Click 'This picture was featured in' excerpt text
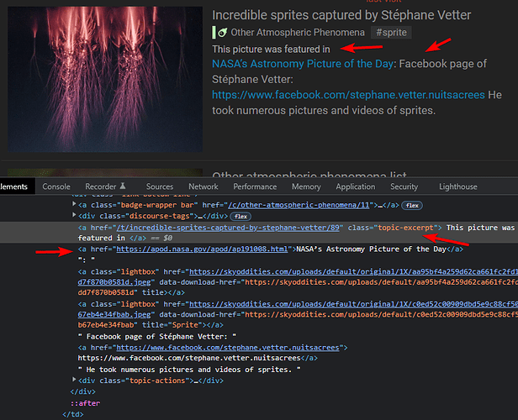The image size is (518, 420). (x=271, y=50)
